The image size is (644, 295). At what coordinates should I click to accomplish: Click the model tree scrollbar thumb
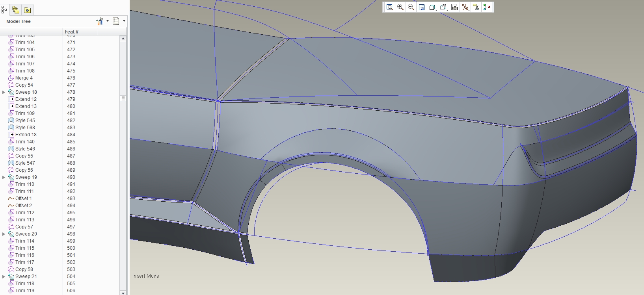pyautogui.click(x=123, y=98)
